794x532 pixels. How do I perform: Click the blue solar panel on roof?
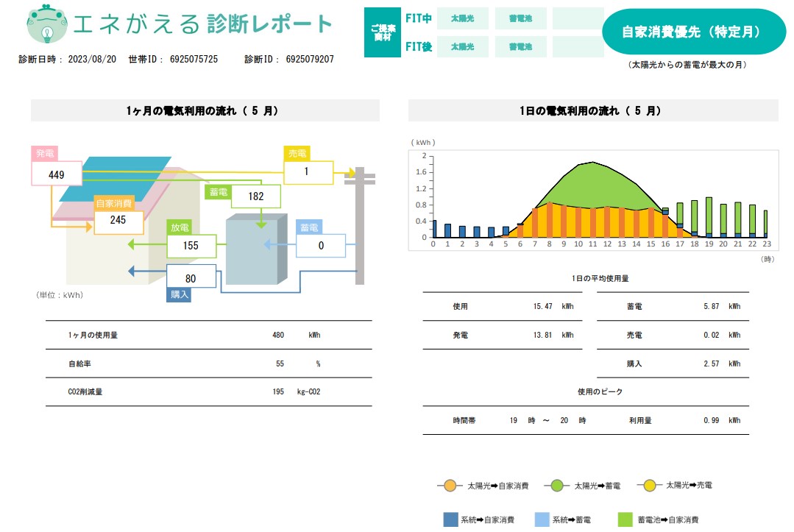click(x=116, y=179)
